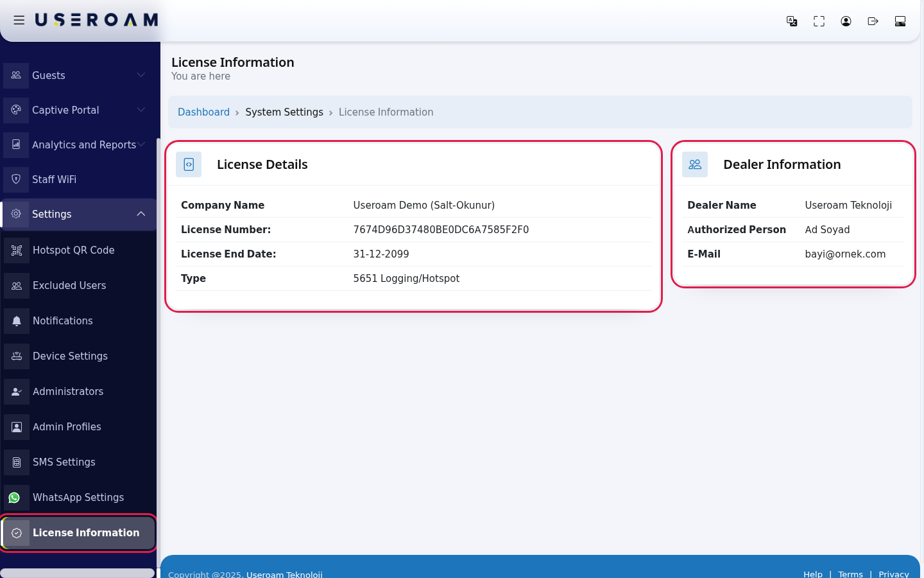
Task: Click the Notifications bell icon
Action: point(17,321)
